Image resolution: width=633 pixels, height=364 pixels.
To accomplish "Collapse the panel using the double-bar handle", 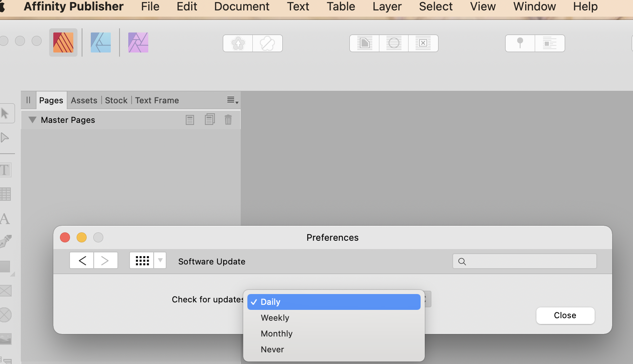I will point(28,100).
